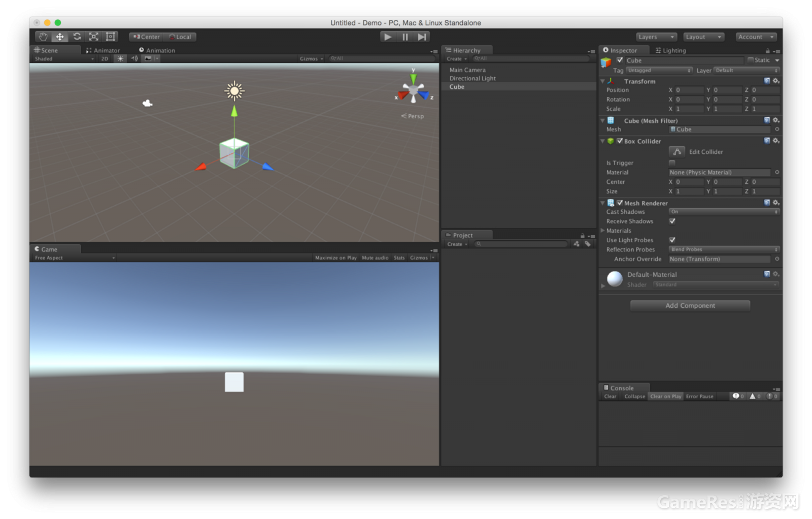Expand the Materials foldout

pyautogui.click(x=603, y=231)
